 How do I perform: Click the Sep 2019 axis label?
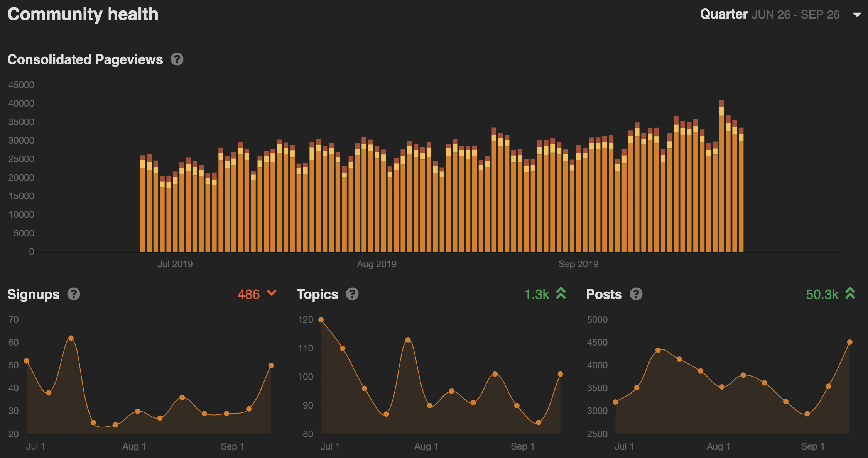[579, 264]
